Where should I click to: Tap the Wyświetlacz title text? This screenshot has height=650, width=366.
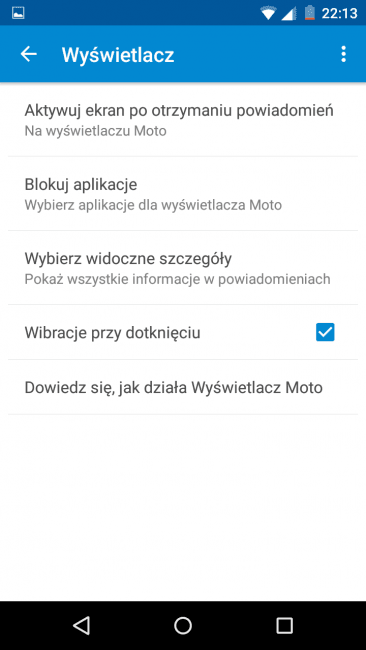(x=118, y=55)
